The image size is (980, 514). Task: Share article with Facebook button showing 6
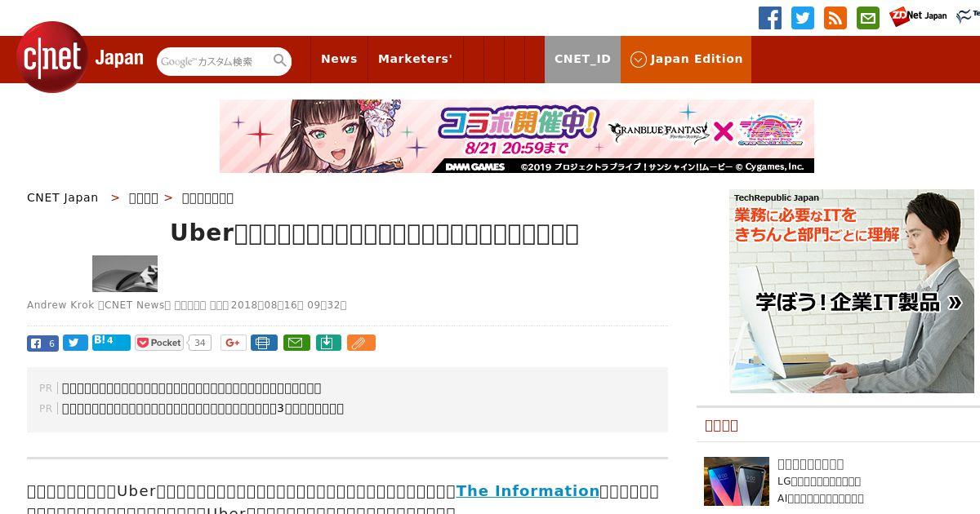coord(42,343)
